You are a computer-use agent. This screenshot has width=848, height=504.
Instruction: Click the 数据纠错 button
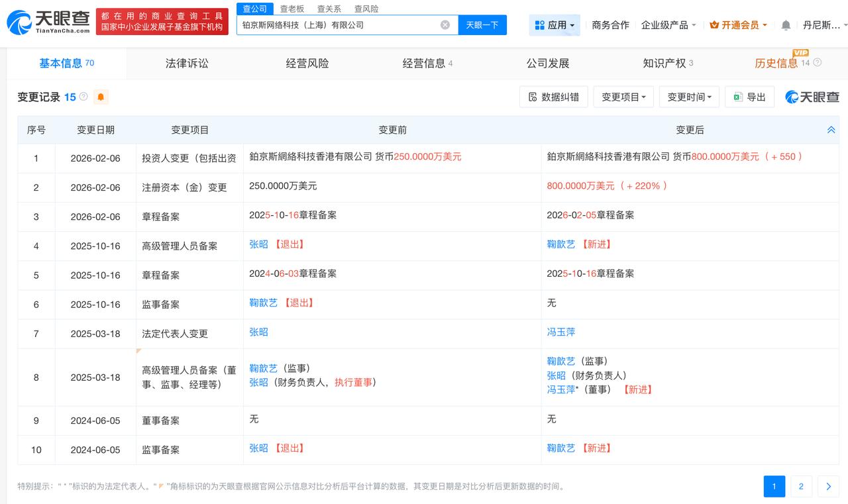[554, 97]
